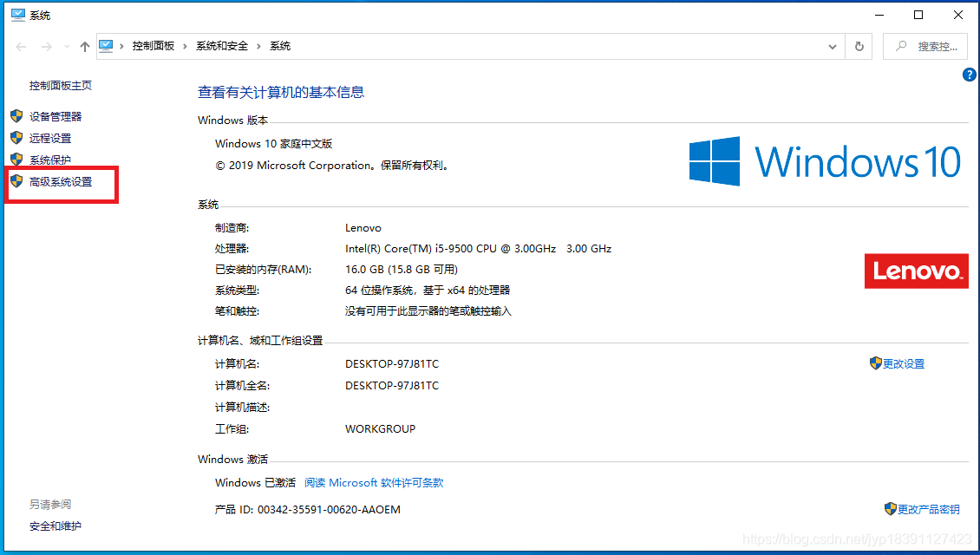The width and height of the screenshot is (980, 555).
Task: Select 系统和安全 in the address bar breadcrumb
Action: 222,46
